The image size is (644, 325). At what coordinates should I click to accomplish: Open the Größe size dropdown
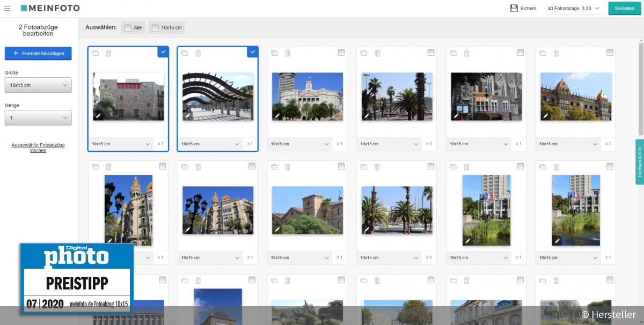(38, 85)
